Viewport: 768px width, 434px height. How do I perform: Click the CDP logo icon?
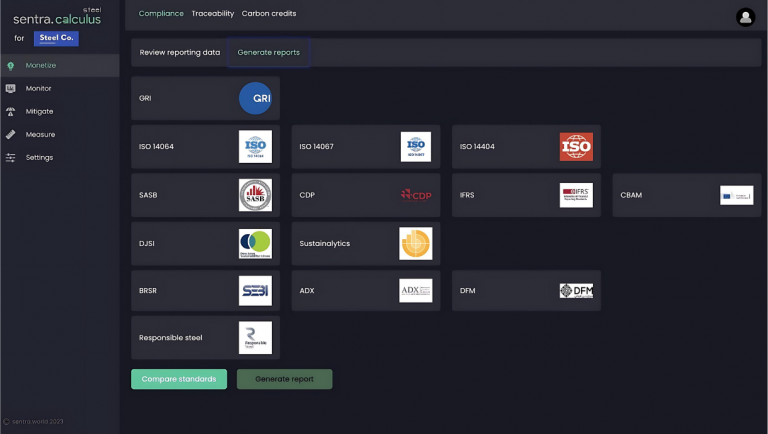415,195
